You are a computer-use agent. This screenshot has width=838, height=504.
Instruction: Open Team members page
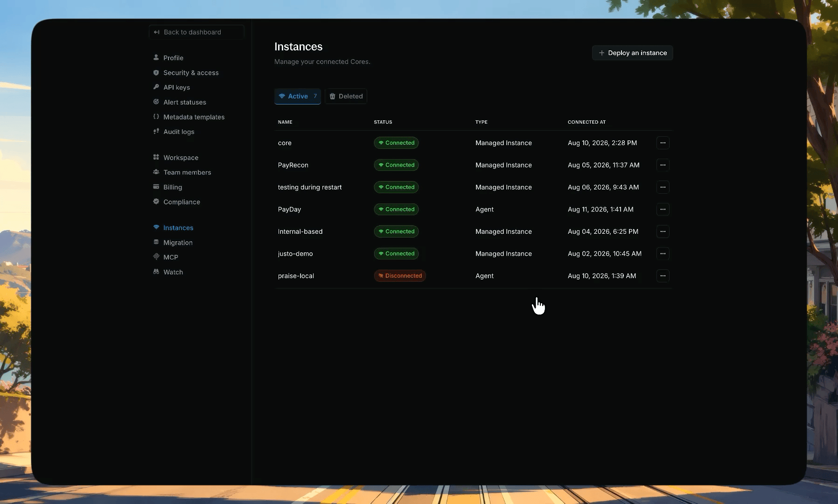(187, 172)
